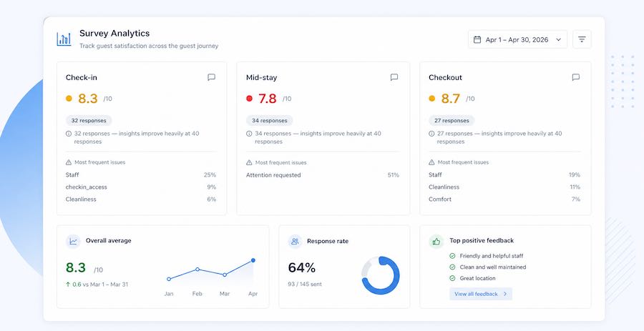Click checkmark next to Clean and well maintained
Image resolution: width=644 pixels, height=331 pixels.
pyautogui.click(x=452, y=267)
